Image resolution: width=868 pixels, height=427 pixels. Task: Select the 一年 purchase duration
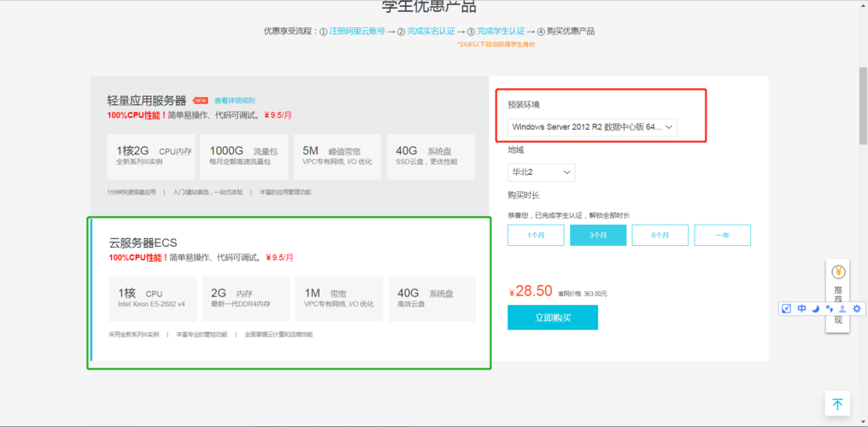723,235
